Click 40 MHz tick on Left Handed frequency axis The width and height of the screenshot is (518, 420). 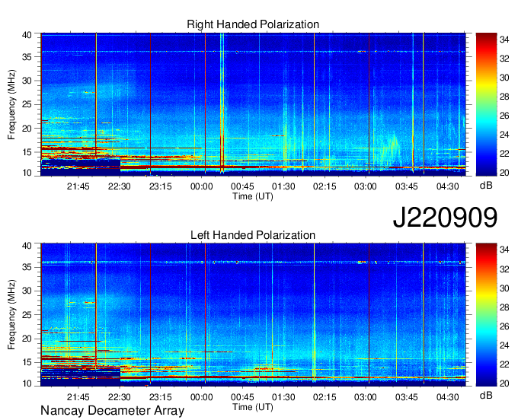point(27,245)
